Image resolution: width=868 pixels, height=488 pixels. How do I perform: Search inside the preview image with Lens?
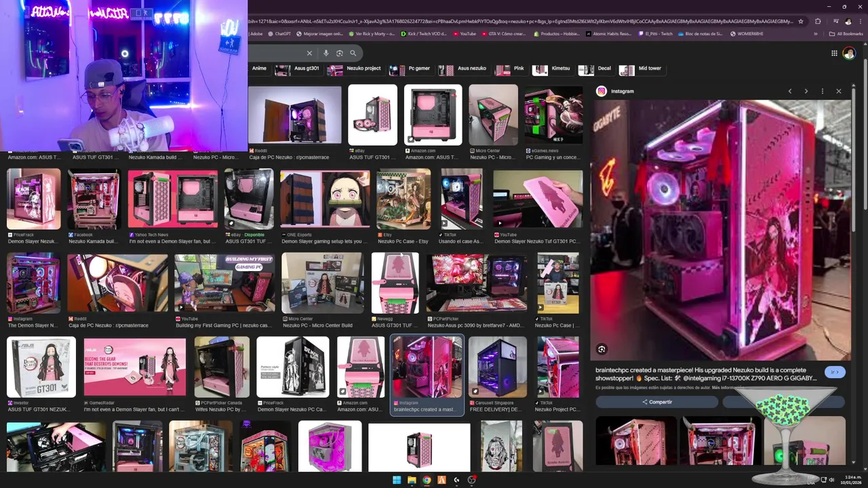[601, 349]
